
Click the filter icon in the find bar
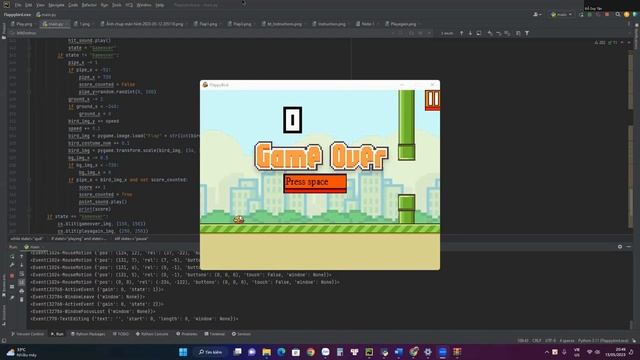coord(527,33)
